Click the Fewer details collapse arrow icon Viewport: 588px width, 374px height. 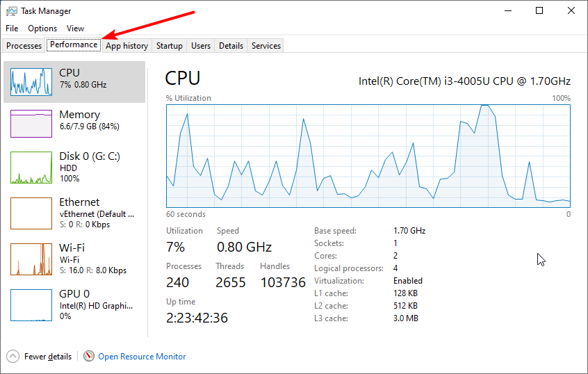coord(13,357)
